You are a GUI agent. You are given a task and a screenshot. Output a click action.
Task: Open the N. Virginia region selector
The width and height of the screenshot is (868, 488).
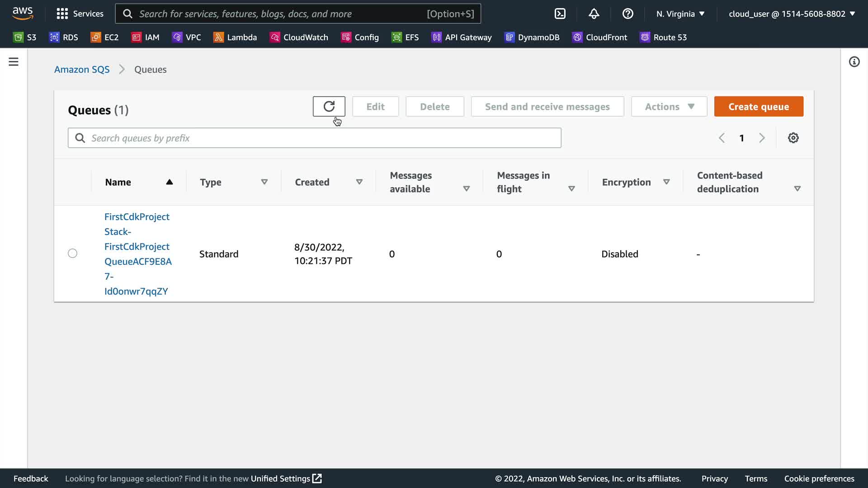point(680,14)
